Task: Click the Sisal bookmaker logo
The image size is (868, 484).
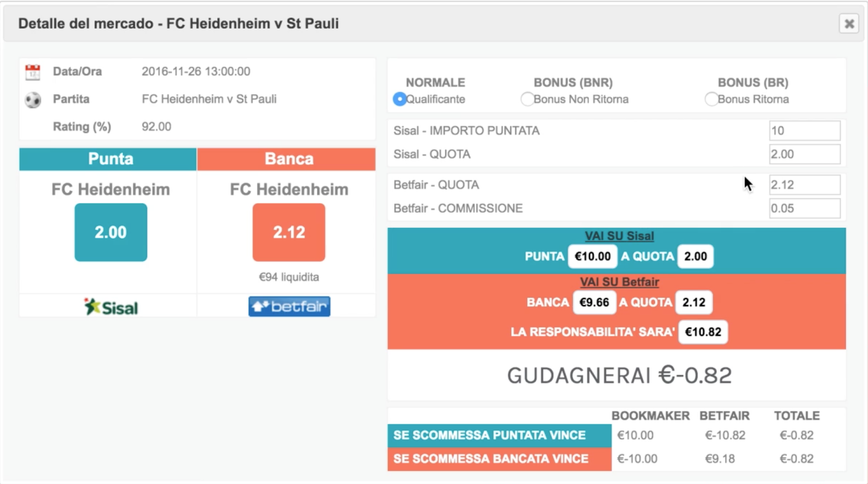Action: pyautogui.click(x=111, y=307)
